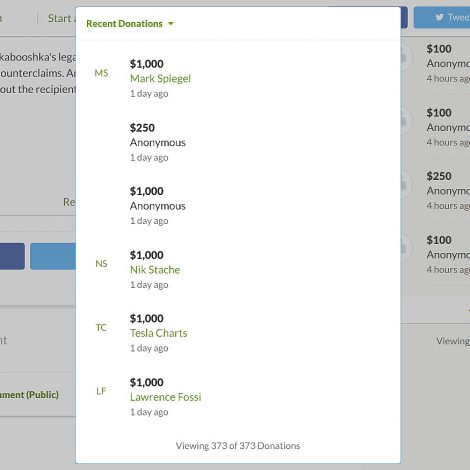Click the light blue share button at left
Screen dimensions: 470x470
(x=53, y=256)
